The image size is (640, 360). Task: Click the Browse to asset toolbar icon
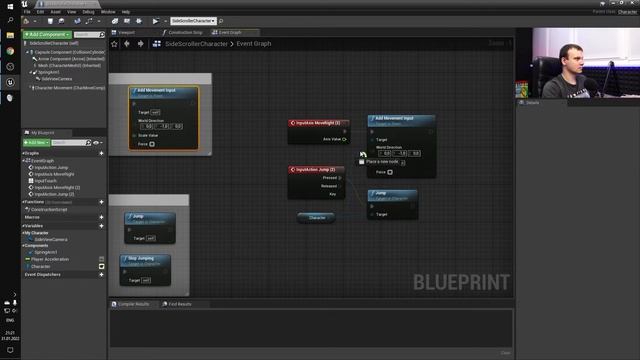(x=61, y=21)
